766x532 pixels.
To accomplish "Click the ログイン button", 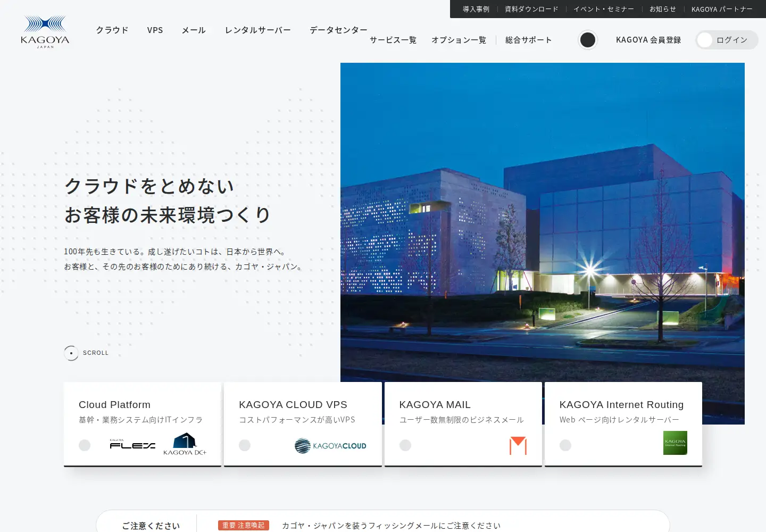I will 727,40.
